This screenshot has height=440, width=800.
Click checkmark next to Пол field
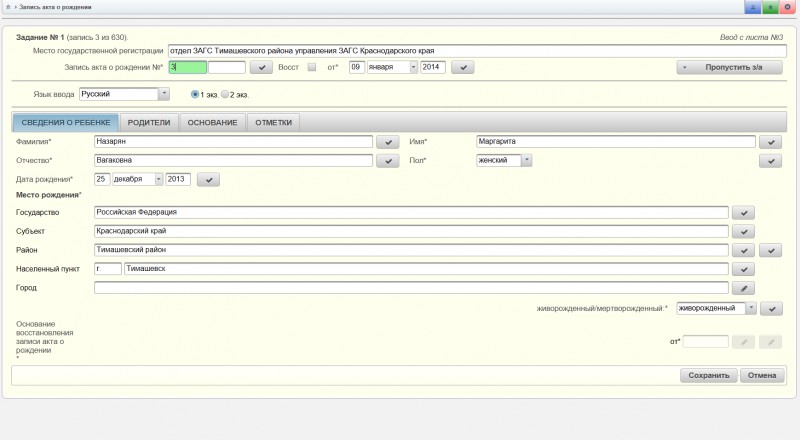(770, 161)
